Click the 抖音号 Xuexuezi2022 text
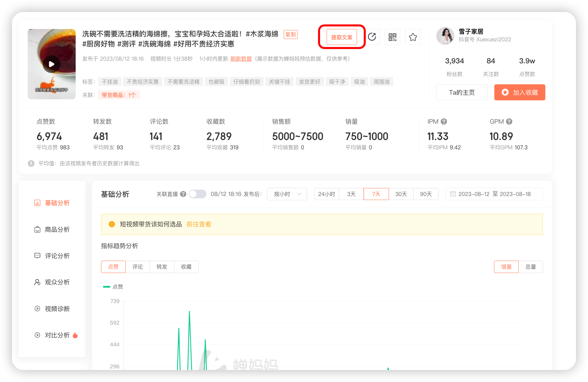This screenshot has width=588, height=382. point(485,40)
